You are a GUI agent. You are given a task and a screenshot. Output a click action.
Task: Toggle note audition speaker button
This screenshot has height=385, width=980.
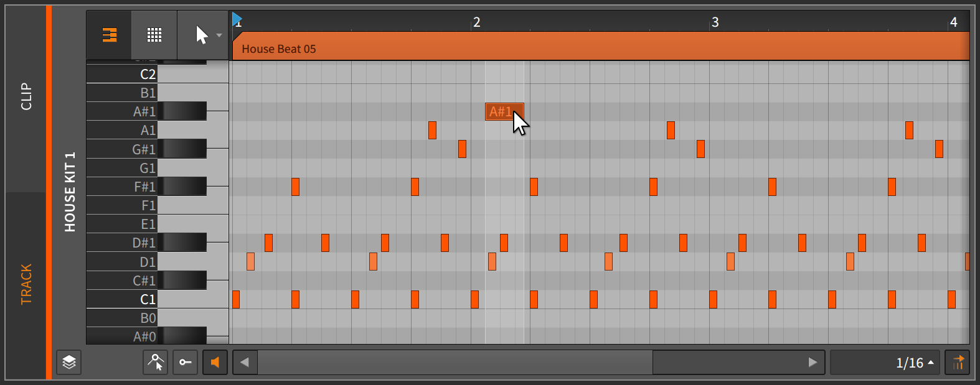pos(215,362)
